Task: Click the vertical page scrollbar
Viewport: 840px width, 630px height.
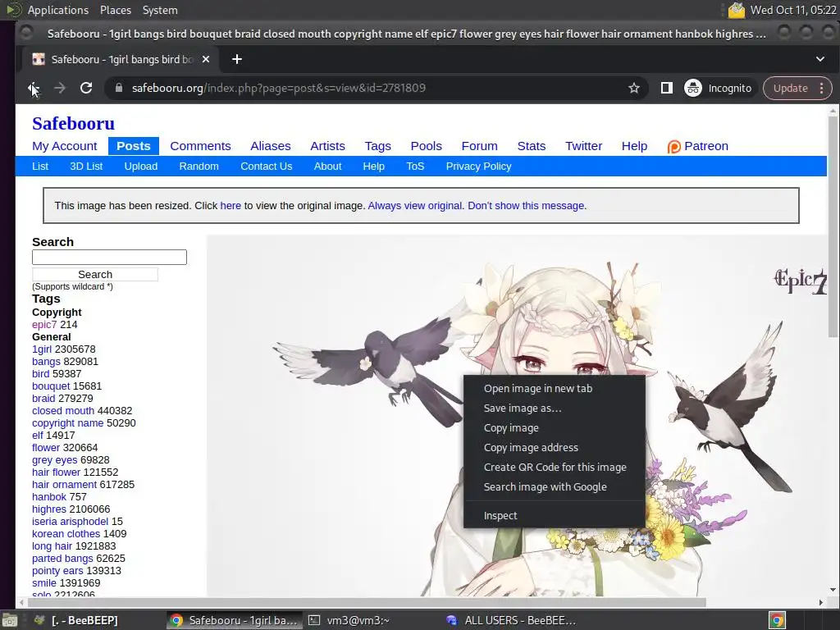Action: [833, 225]
